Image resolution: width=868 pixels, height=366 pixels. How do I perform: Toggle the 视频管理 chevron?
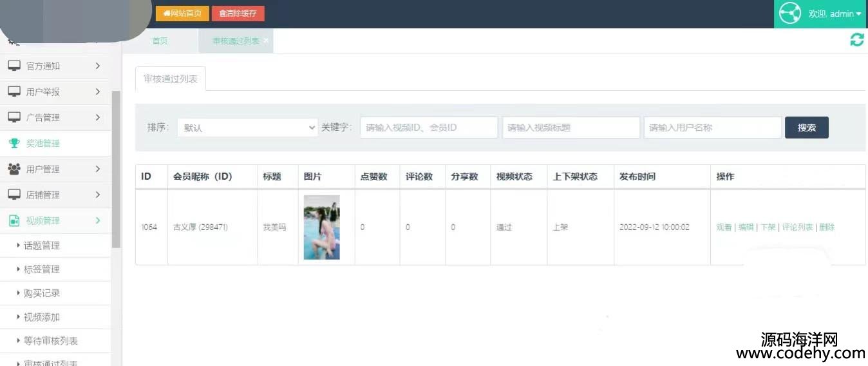pos(97,220)
